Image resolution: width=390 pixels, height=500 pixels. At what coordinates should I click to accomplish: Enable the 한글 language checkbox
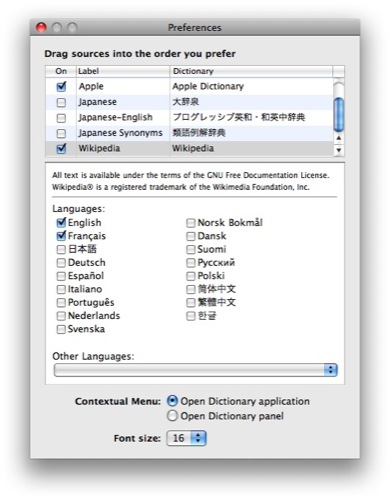coord(191,316)
